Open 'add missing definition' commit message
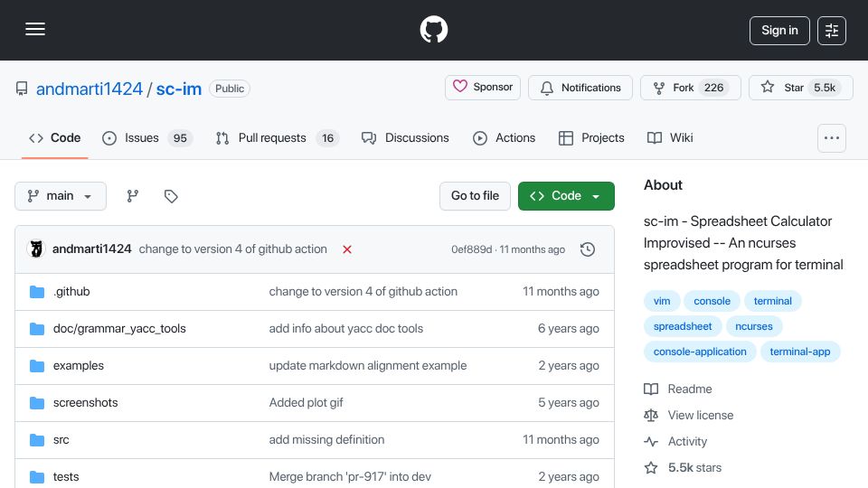The width and height of the screenshot is (868, 488). coord(326,440)
